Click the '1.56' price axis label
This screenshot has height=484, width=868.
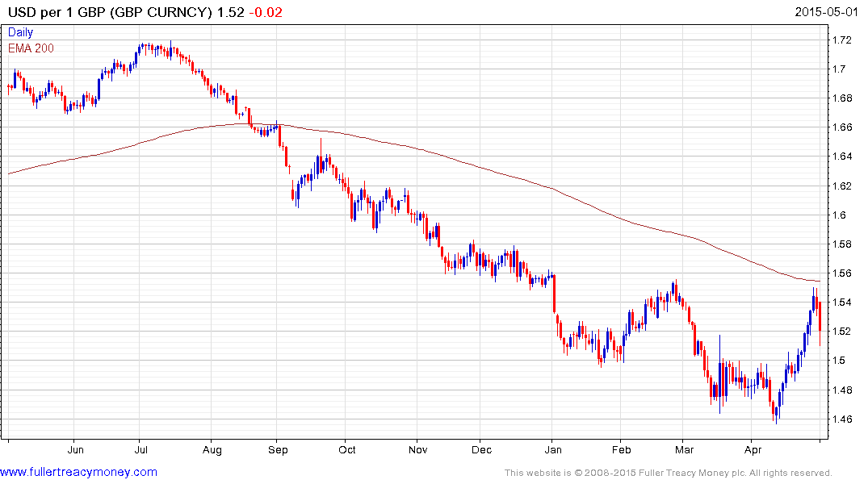click(842, 273)
